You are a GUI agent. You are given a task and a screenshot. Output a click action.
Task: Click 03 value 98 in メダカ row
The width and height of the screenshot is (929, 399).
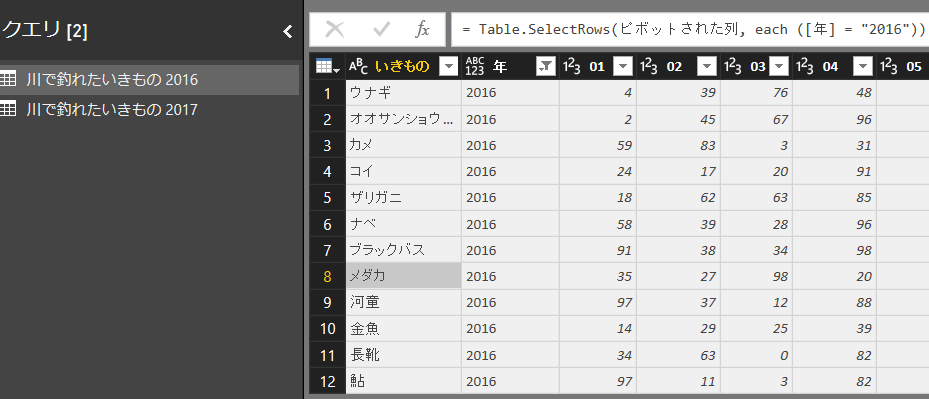pos(757,276)
